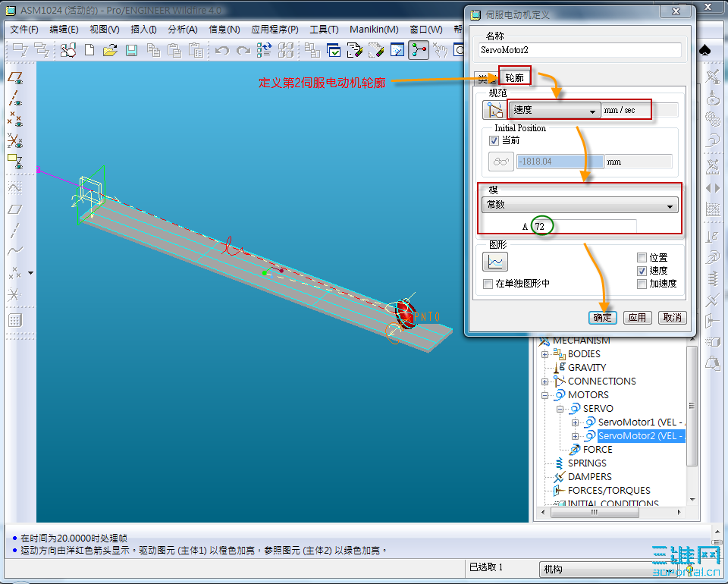Click the motor profile preview icon beside 速度 dropdown
The width and height of the screenshot is (728, 584).
pos(494,110)
